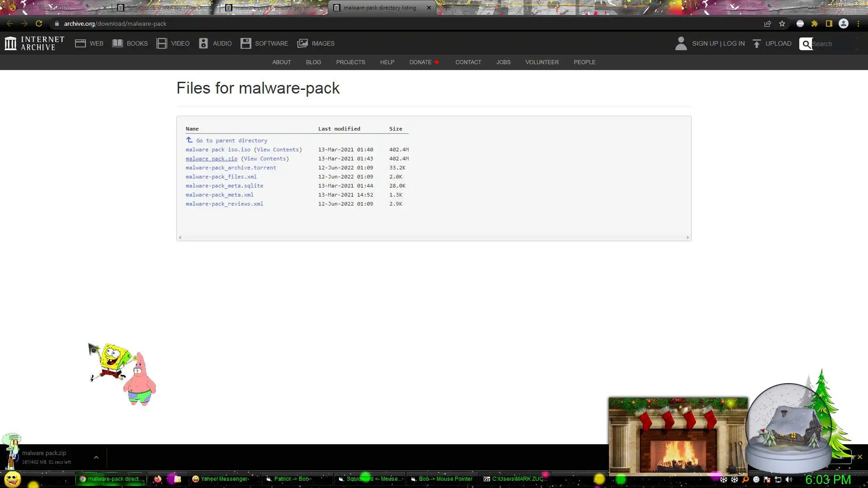The height and width of the screenshot is (488, 868).
Task: Click the horizontal scrollbar right arrow
Action: (x=688, y=237)
